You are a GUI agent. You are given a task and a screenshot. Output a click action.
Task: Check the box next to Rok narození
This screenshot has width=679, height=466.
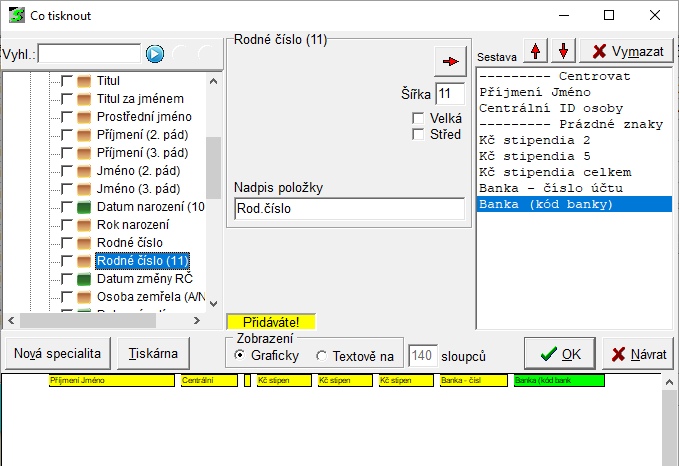[67, 225]
